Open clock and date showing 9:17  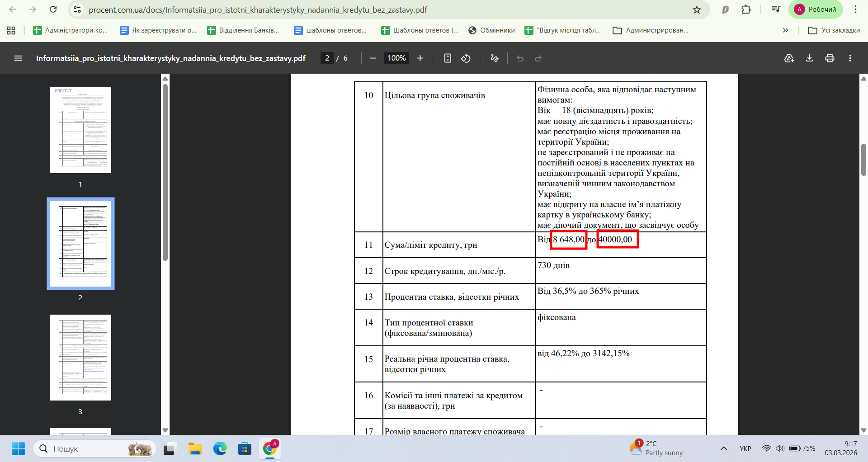[x=841, y=448]
